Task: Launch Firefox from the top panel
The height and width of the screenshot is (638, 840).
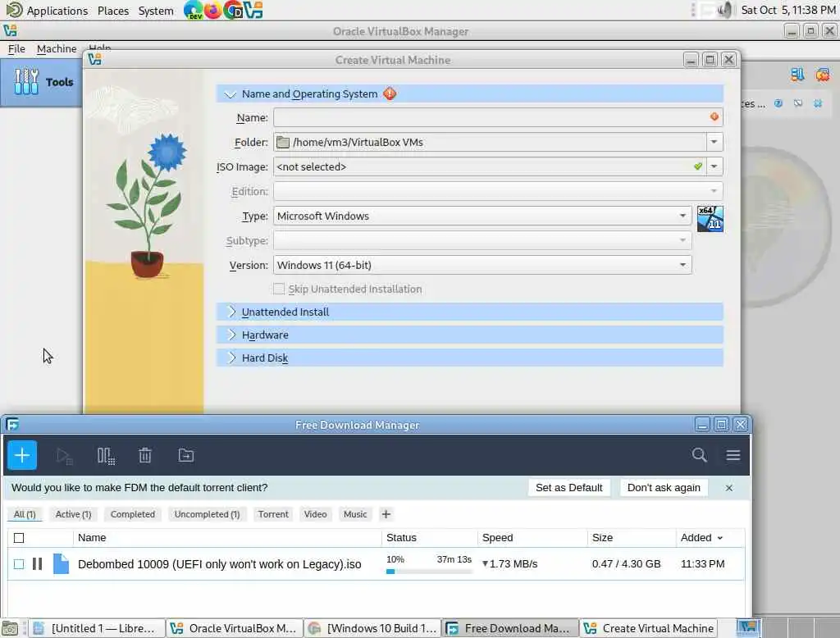Action: point(212,10)
